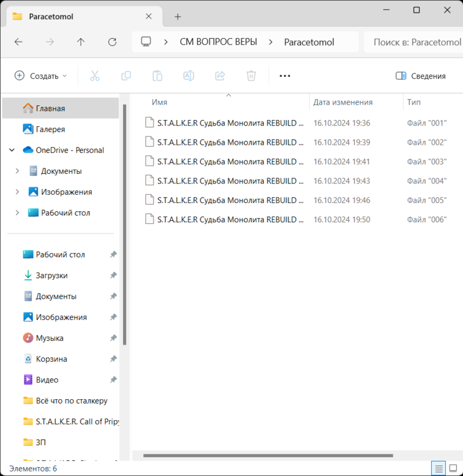This screenshot has height=476, width=463.
Task: Switch to details list view layout
Action: point(438,468)
